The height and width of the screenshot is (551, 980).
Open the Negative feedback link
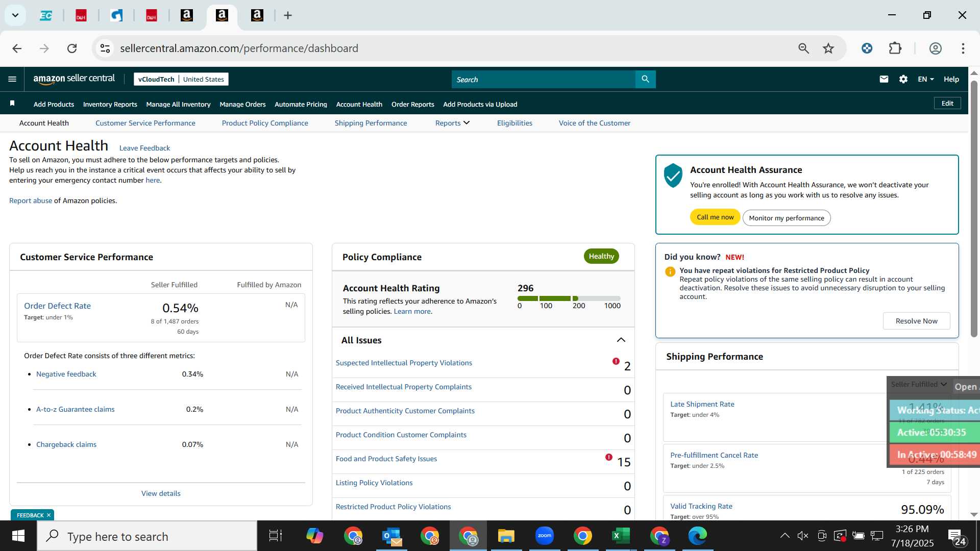(x=66, y=374)
